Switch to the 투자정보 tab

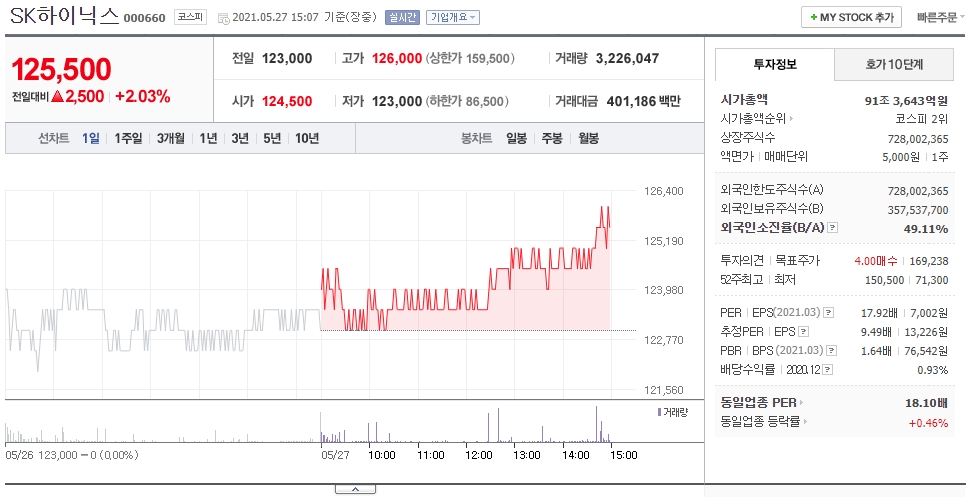pyautogui.click(x=775, y=64)
